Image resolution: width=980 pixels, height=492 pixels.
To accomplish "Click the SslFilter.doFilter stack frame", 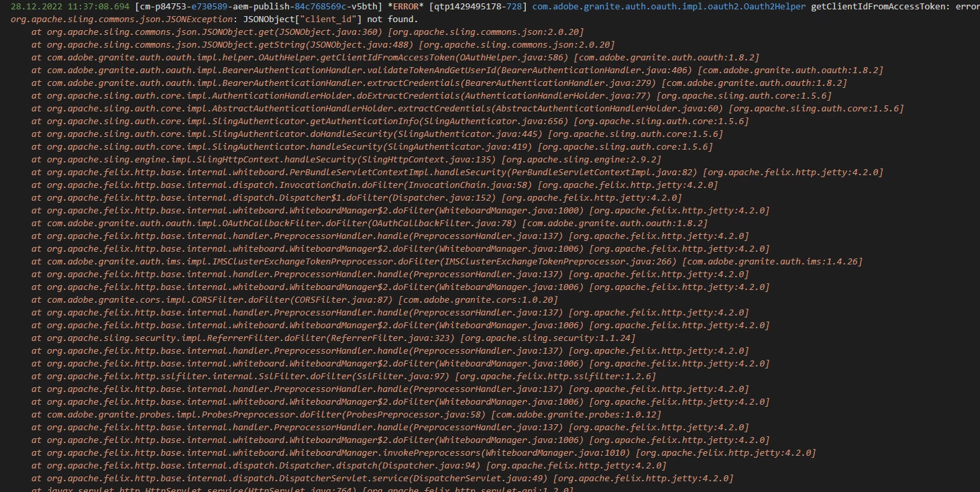I will (343, 377).
